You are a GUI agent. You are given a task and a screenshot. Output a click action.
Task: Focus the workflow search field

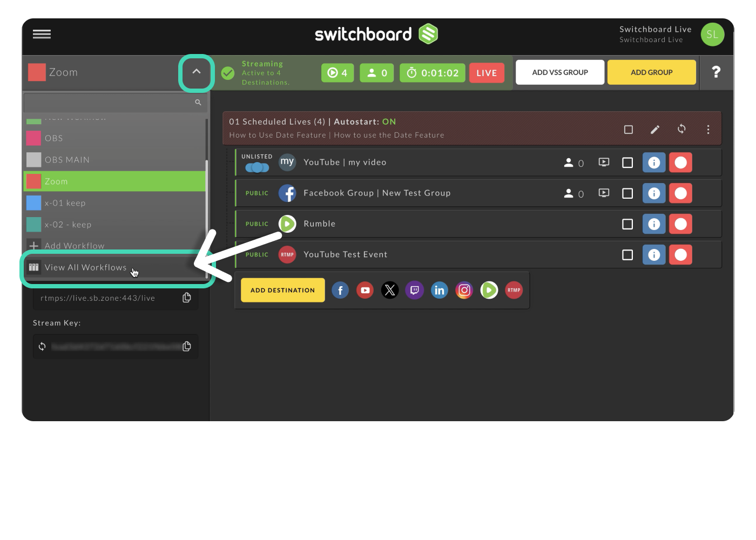point(116,103)
